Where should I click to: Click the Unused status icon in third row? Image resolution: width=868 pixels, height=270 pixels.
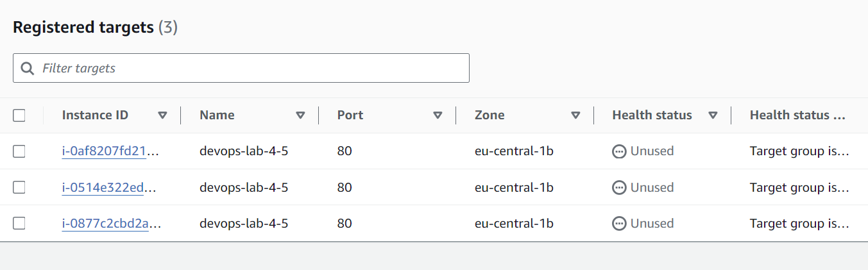[619, 224]
